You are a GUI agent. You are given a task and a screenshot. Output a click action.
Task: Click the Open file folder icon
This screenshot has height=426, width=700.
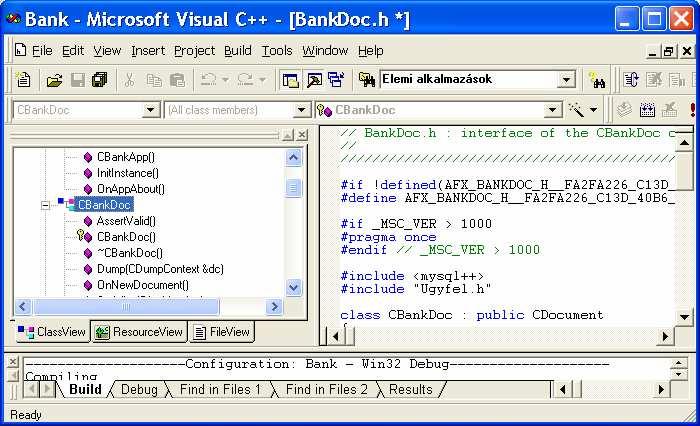[54, 80]
